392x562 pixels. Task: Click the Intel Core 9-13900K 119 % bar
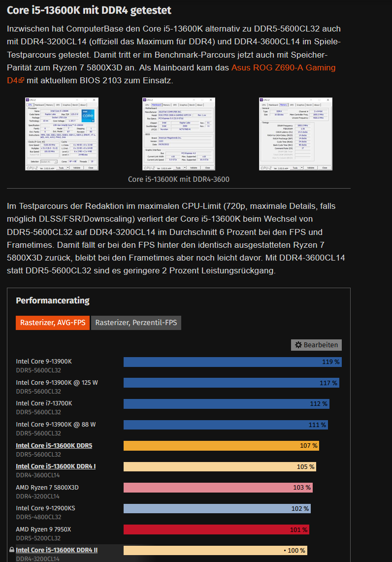pos(232,362)
